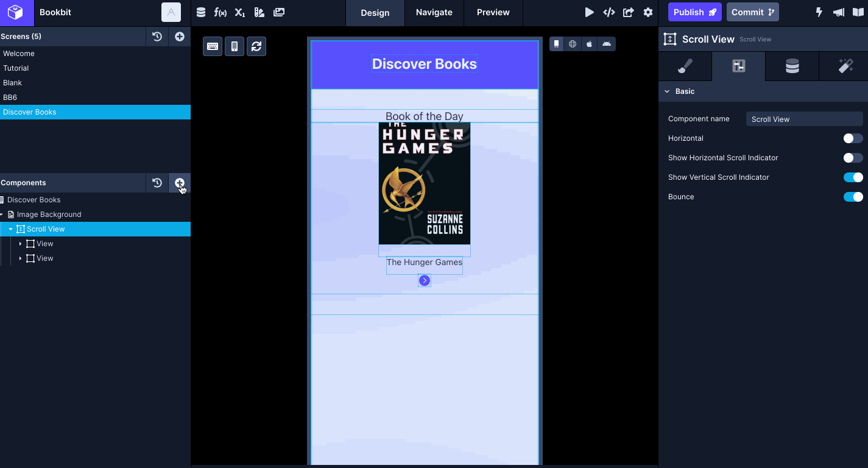The width and height of the screenshot is (868, 468).
Task: Collapse the Basic section
Action: (668, 91)
